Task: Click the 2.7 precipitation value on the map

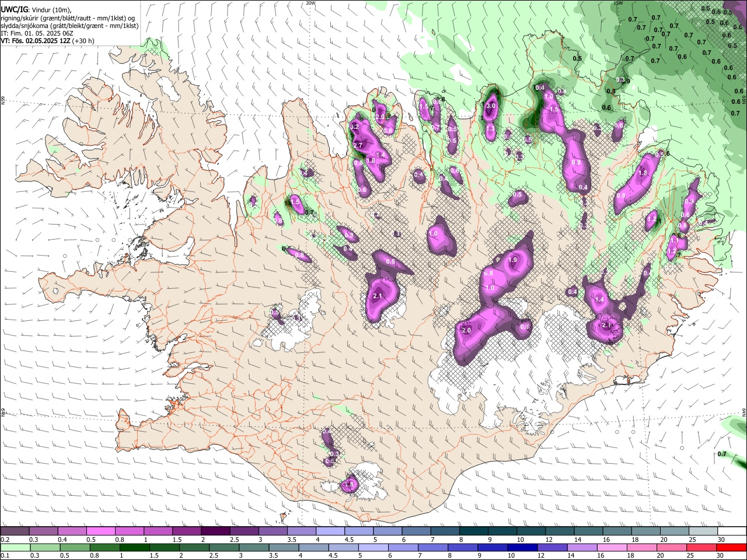Action: (358, 145)
